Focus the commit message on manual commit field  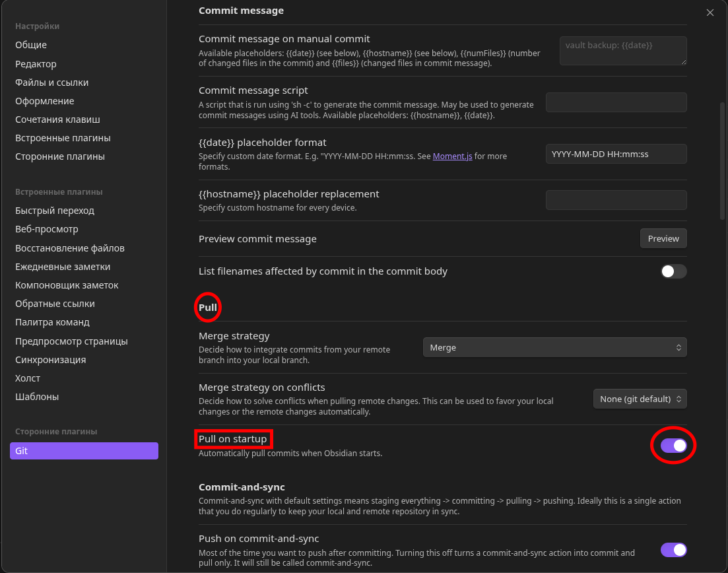pos(622,51)
